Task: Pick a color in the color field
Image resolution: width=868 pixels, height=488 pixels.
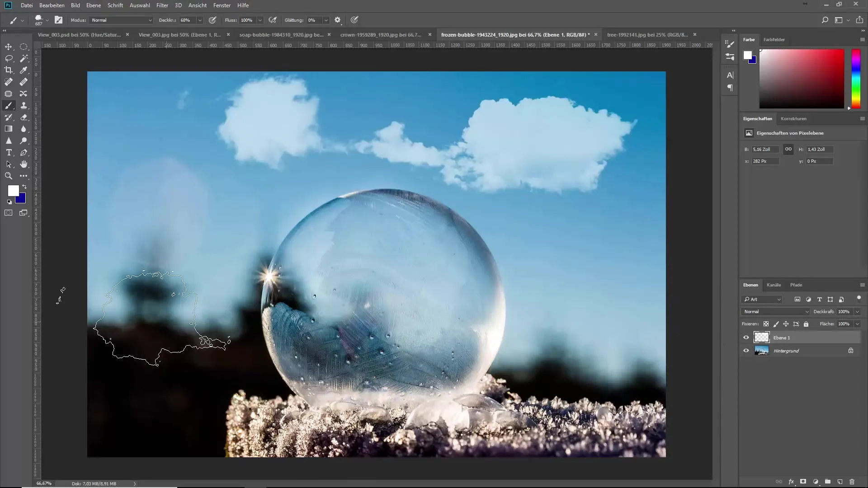Action: pyautogui.click(x=802, y=79)
